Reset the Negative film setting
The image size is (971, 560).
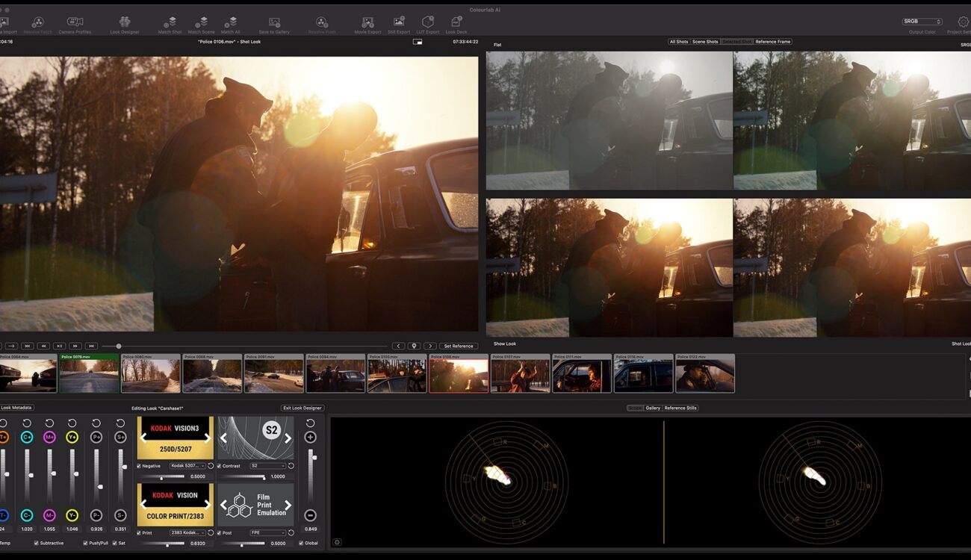(x=211, y=466)
